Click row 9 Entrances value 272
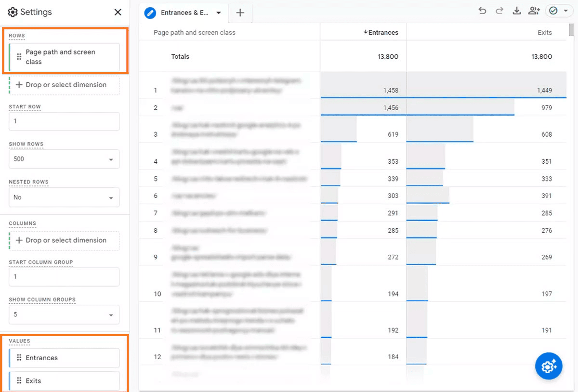The image size is (578, 392). tap(393, 257)
